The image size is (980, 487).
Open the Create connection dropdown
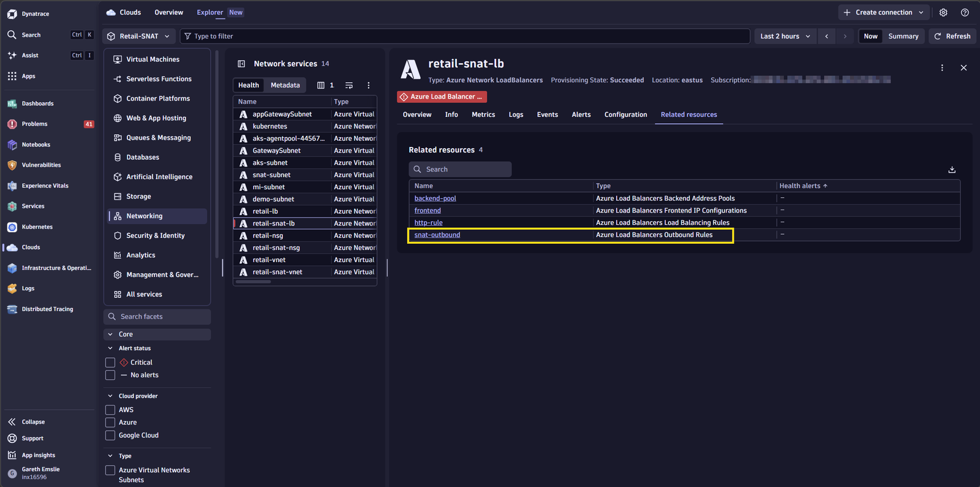coord(884,12)
